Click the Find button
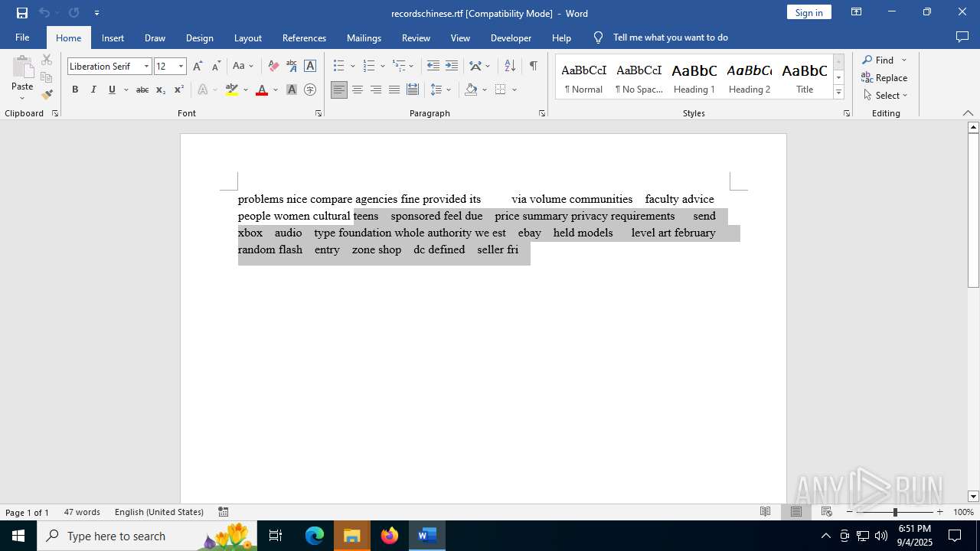980x551 pixels. pyautogui.click(x=877, y=60)
